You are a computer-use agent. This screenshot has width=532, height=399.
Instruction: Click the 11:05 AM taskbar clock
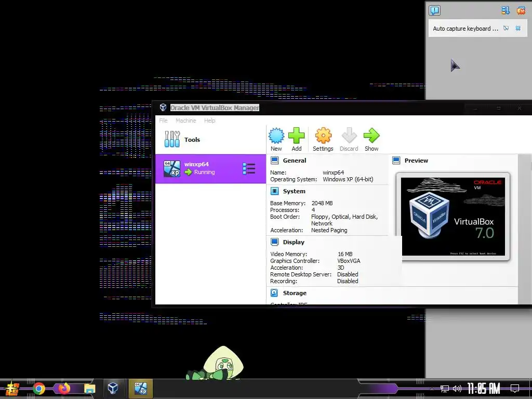tap(484, 389)
